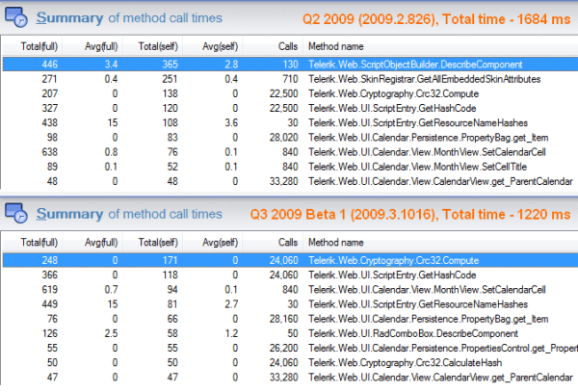Sort top table by Method name column
This screenshot has width=578, height=392.
click(440, 46)
